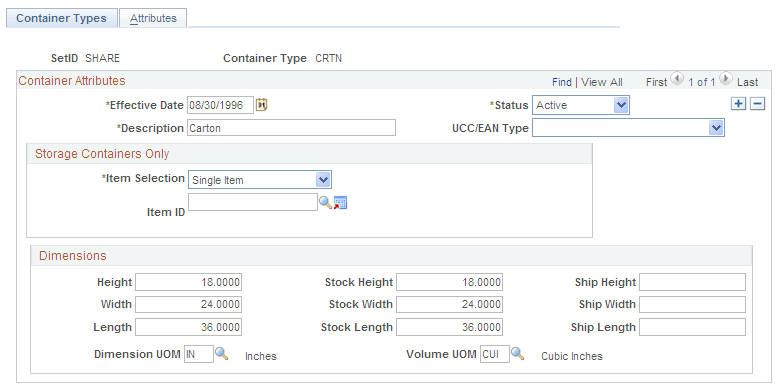Edit the Stock Length field

pyautogui.click(x=449, y=327)
